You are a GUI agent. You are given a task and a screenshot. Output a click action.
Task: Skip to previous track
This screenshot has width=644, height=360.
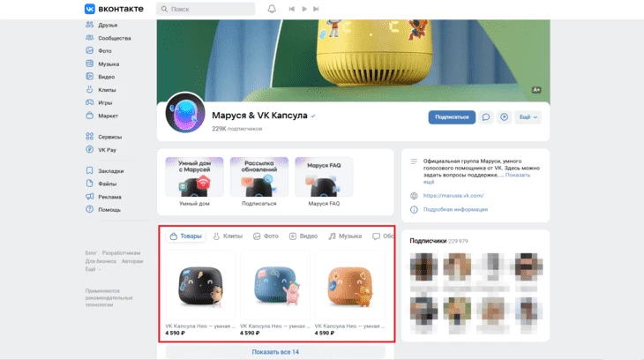click(x=292, y=9)
